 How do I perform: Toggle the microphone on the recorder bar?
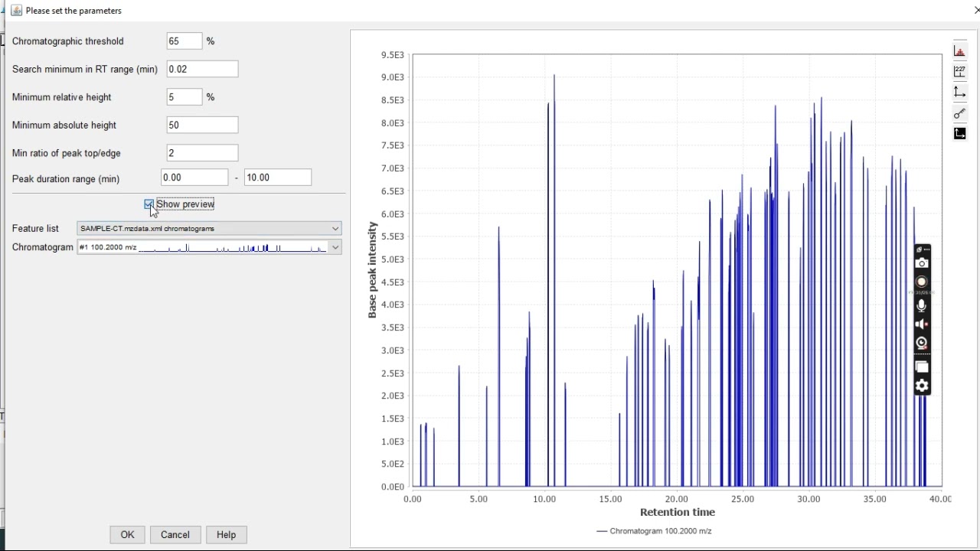922,305
